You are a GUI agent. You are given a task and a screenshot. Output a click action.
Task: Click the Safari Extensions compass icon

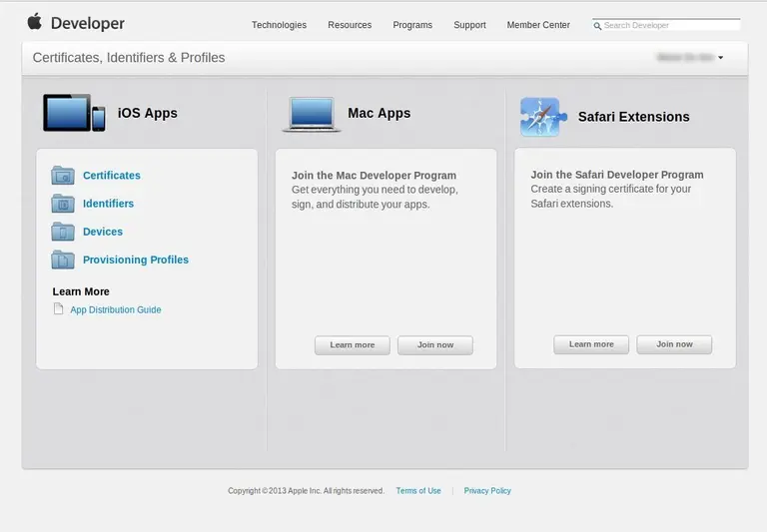(x=543, y=117)
